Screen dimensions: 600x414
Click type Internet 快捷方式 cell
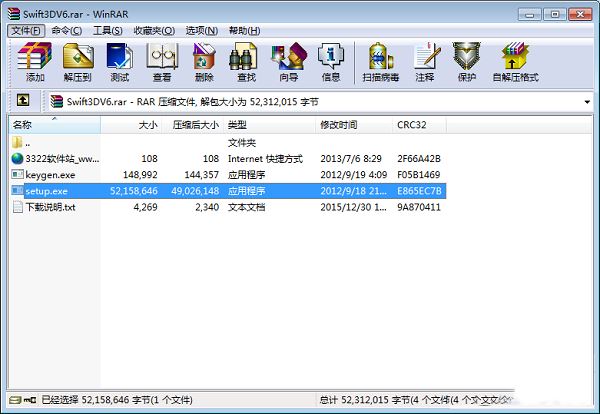(265, 158)
